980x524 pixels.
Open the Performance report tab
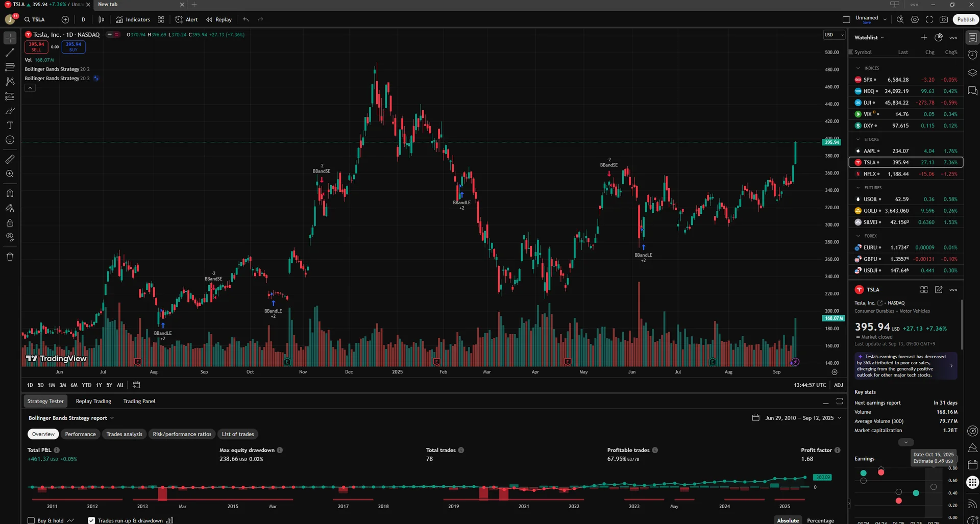click(80, 434)
